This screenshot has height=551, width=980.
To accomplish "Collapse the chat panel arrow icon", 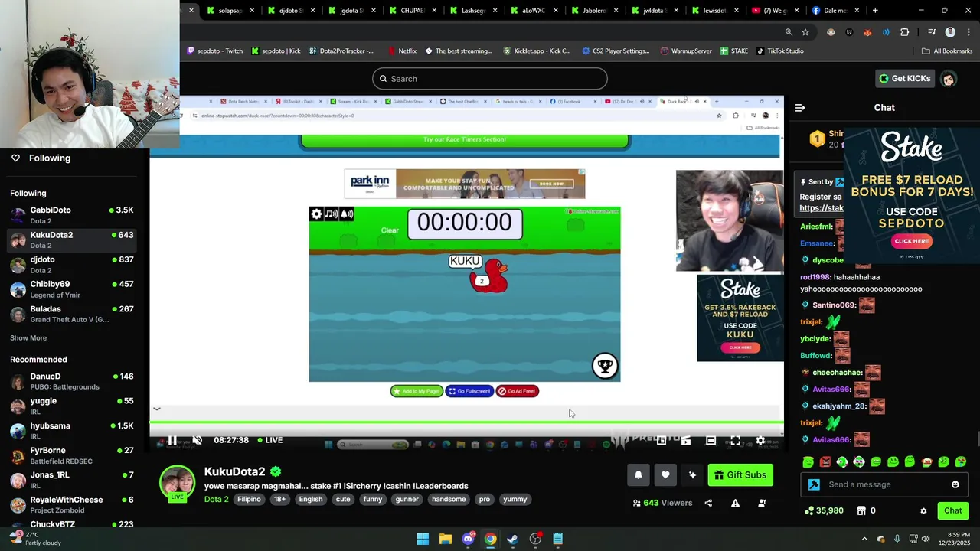I will (x=800, y=108).
